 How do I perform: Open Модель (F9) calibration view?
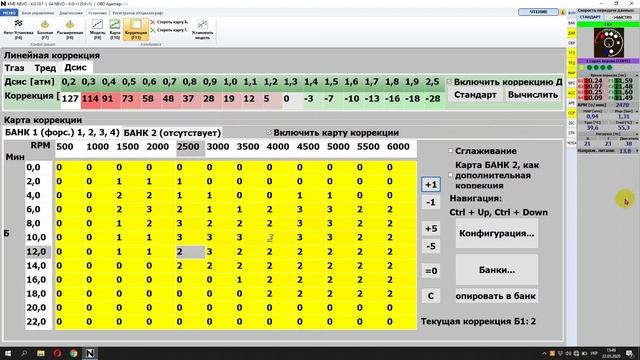click(x=97, y=29)
